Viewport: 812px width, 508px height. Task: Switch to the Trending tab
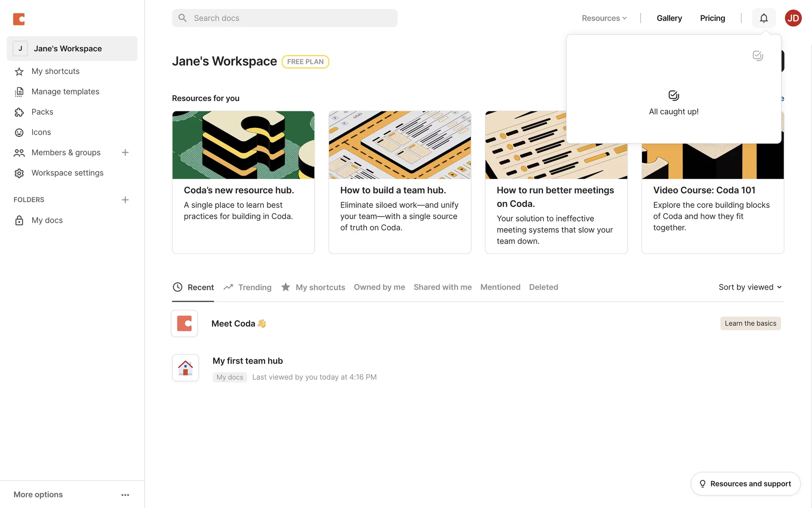click(248, 287)
